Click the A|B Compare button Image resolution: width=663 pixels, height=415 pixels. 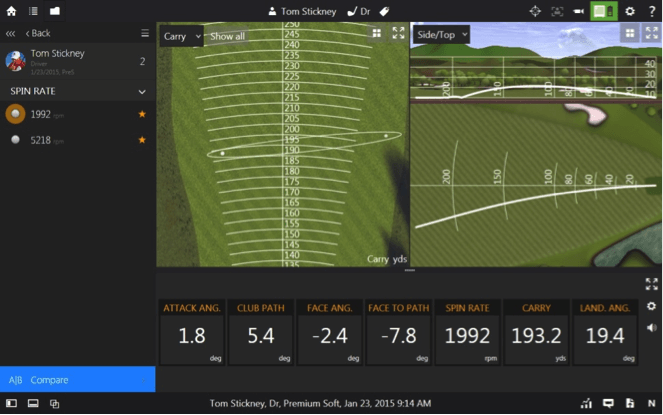[x=77, y=380]
